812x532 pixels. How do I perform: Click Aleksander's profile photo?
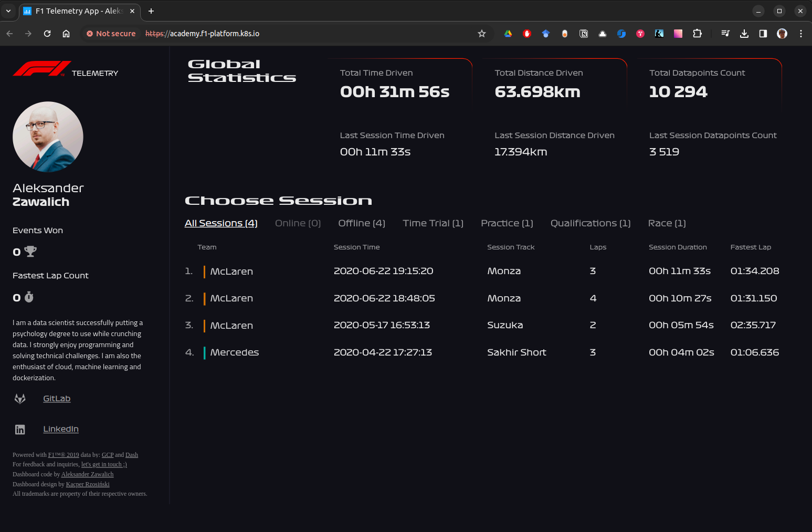point(48,137)
